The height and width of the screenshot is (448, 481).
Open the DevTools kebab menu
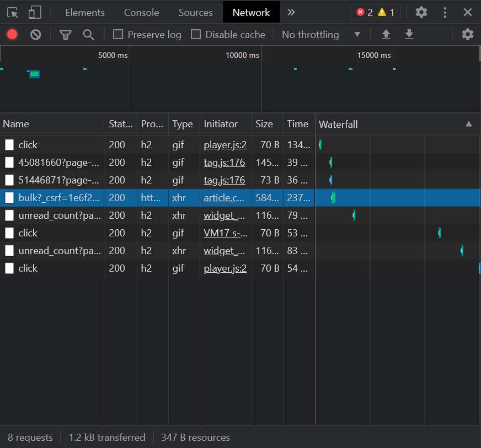(x=445, y=12)
